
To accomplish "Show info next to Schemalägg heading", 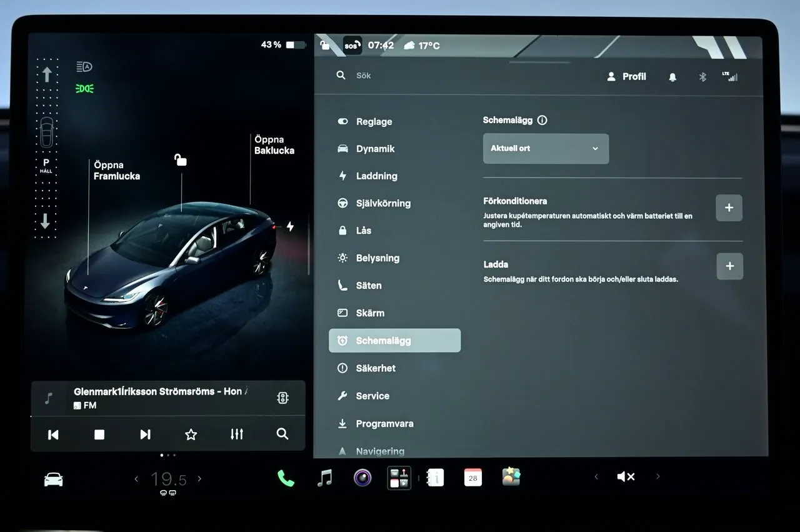I will pyautogui.click(x=542, y=120).
